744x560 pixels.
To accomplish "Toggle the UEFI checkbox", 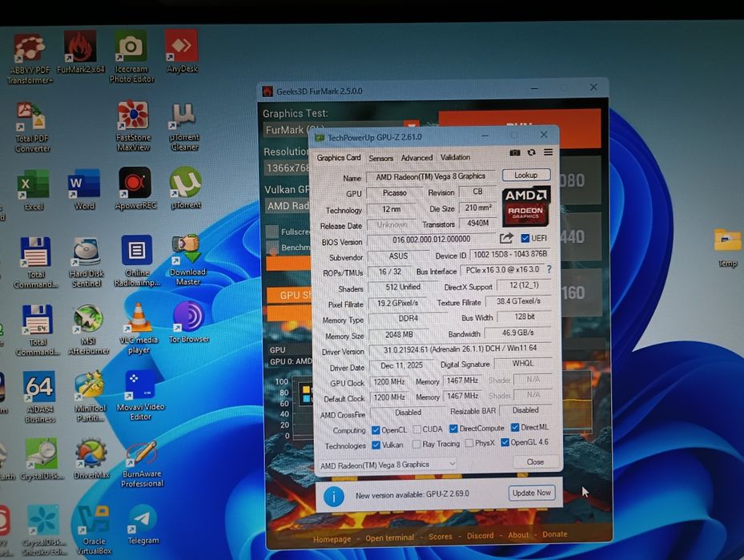I will pyautogui.click(x=525, y=238).
